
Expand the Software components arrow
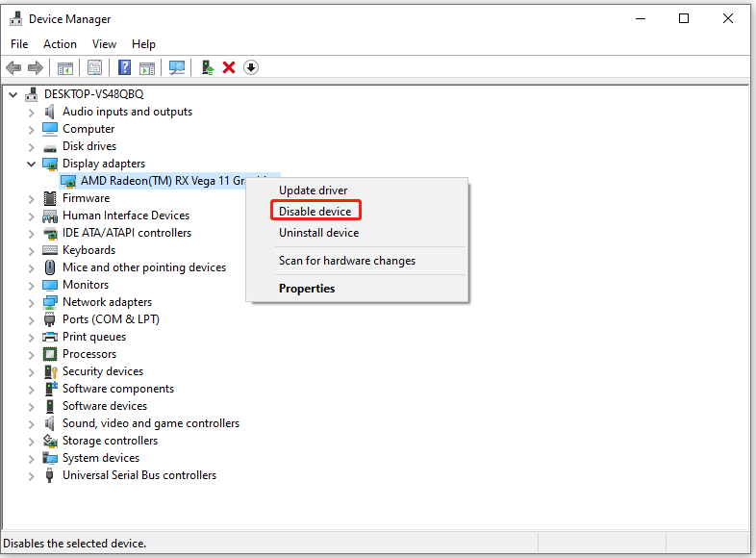32,390
